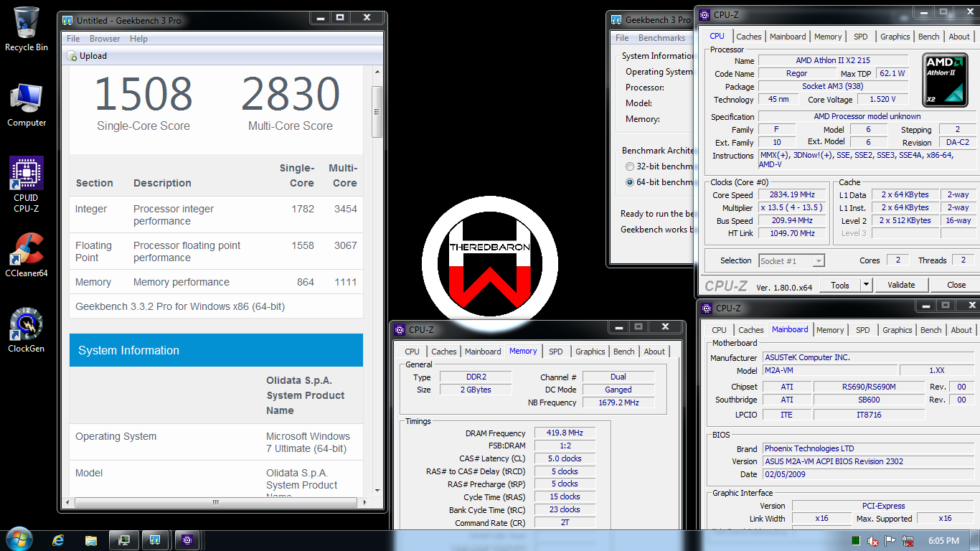Screen dimensions: 980x551
Task: Switch to the Geekbench taskbar button
Action: pos(155,540)
